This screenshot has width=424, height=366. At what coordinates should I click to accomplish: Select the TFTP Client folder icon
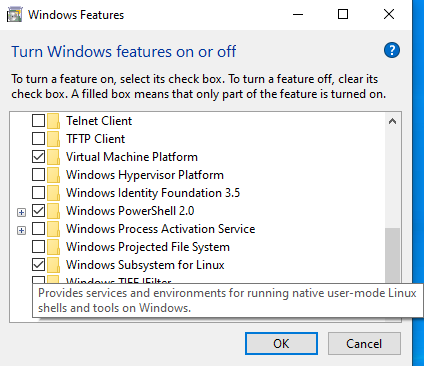click(x=53, y=139)
